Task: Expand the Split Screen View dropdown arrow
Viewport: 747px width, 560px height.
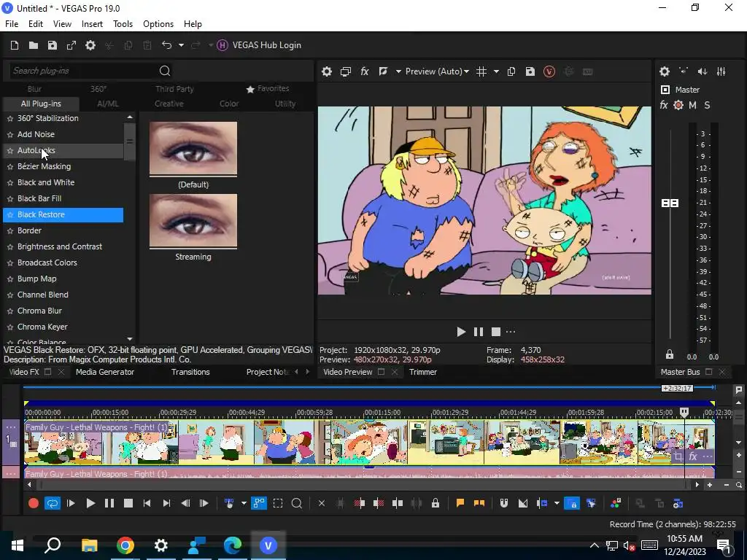Action: [x=398, y=71]
